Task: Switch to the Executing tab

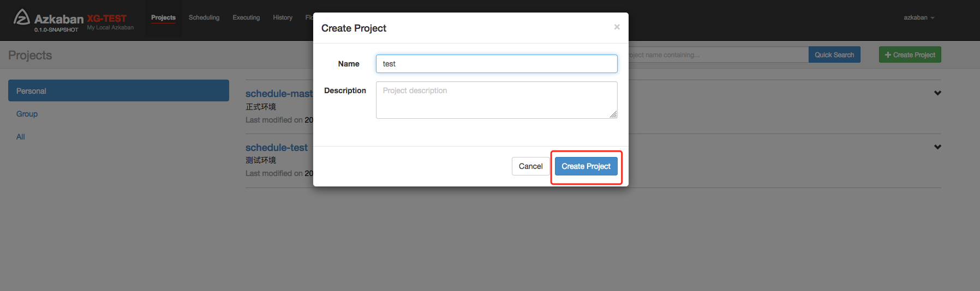Action: (x=246, y=18)
